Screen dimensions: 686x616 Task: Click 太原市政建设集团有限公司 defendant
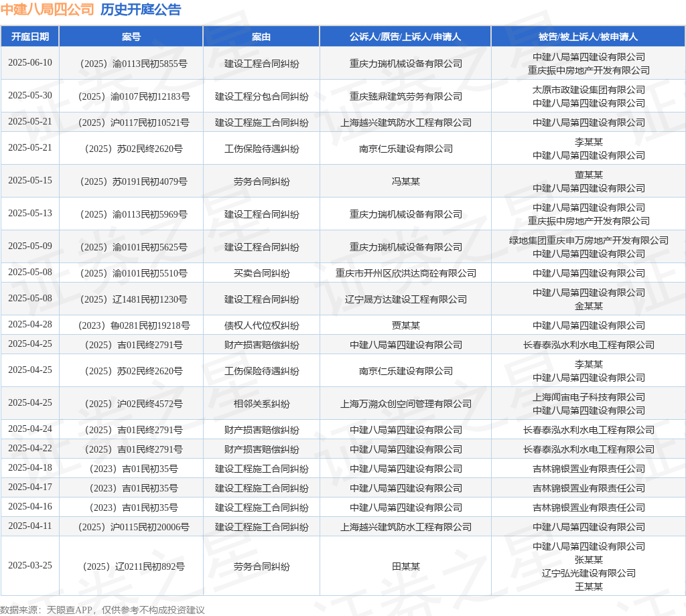[588, 90]
